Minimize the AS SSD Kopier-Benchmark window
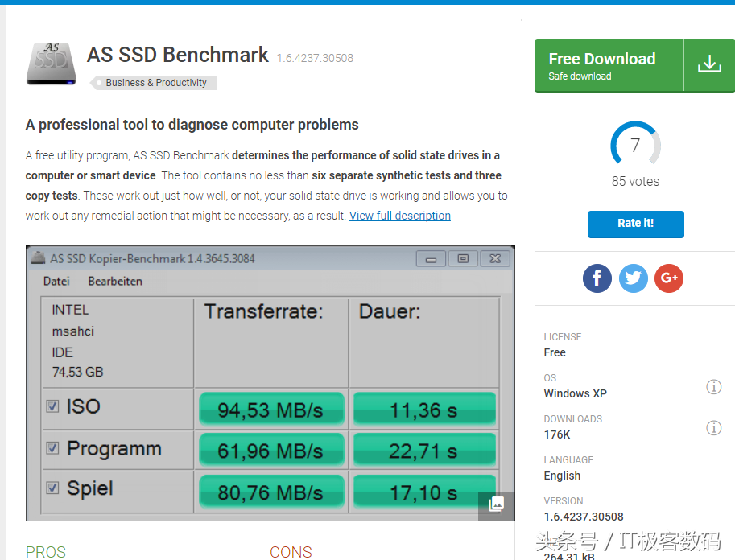The image size is (735, 560). pyautogui.click(x=432, y=258)
